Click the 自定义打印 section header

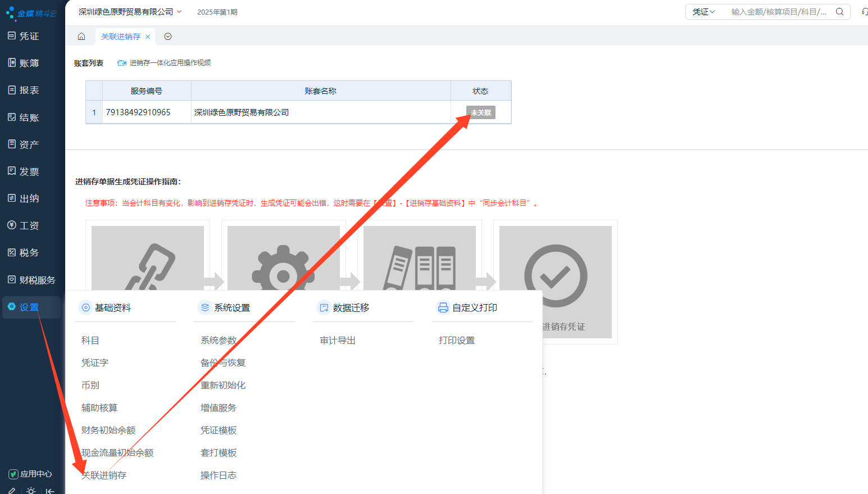point(468,307)
